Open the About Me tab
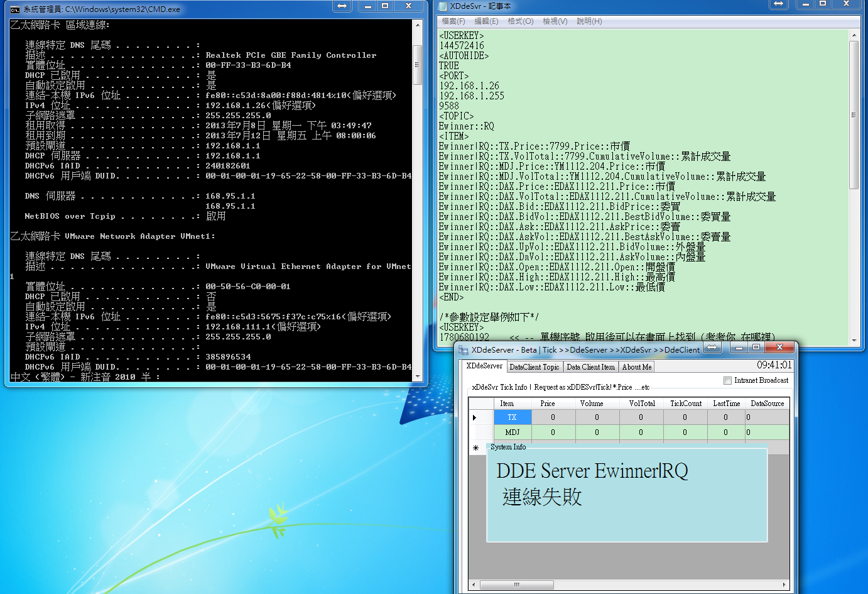Viewport: 868px width, 594px height. pos(637,367)
